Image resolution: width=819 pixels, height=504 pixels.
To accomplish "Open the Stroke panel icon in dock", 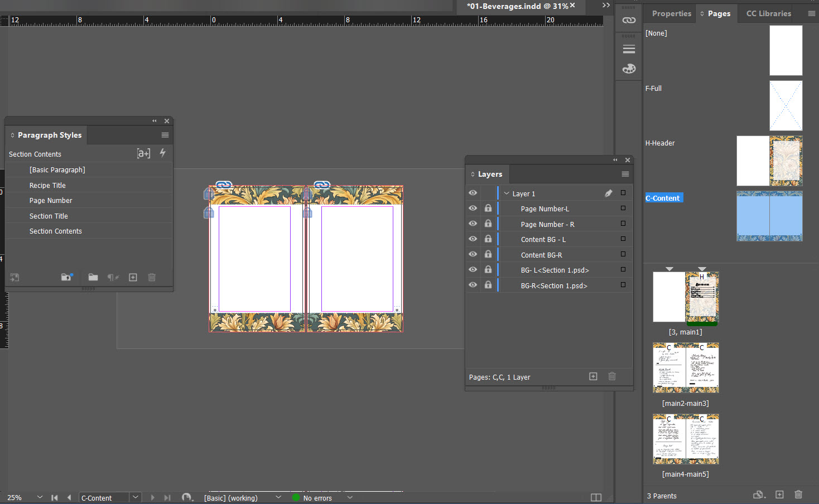I will click(x=629, y=49).
